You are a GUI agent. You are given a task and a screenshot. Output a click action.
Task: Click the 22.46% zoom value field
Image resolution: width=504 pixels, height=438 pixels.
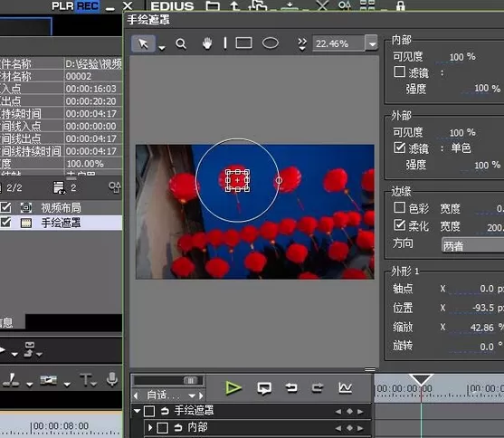point(338,43)
